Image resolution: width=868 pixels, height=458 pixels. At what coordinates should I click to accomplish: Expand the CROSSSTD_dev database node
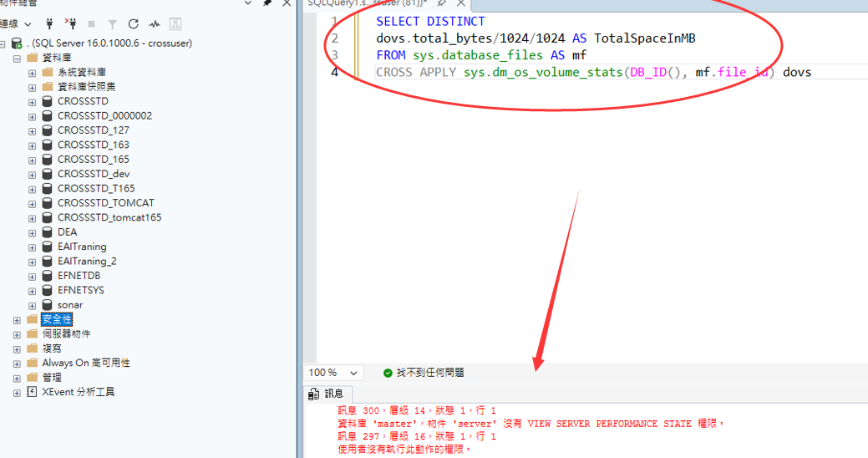[x=32, y=174]
